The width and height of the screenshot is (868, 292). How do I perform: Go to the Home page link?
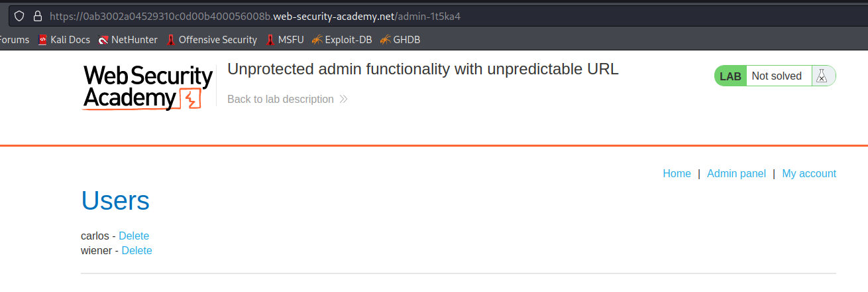pos(677,174)
